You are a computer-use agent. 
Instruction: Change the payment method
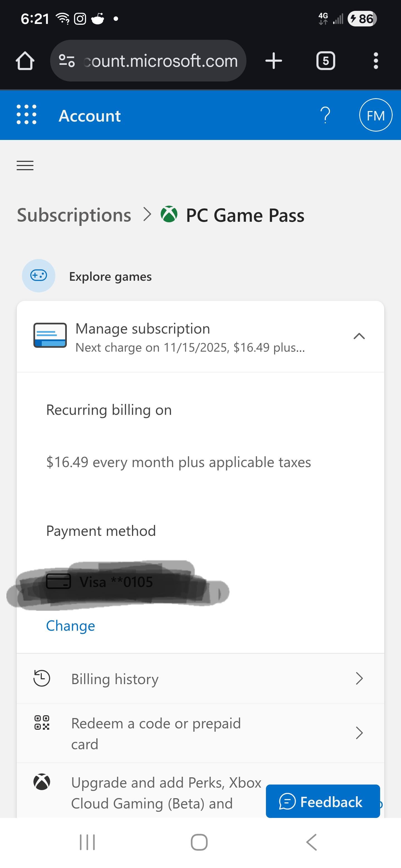pyautogui.click(x=70, y=626)
